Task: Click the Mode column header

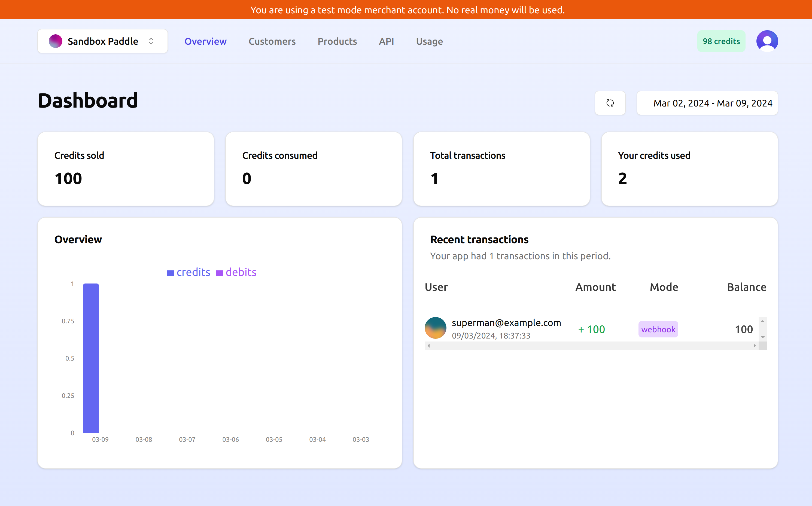Action: pos(664,287)
